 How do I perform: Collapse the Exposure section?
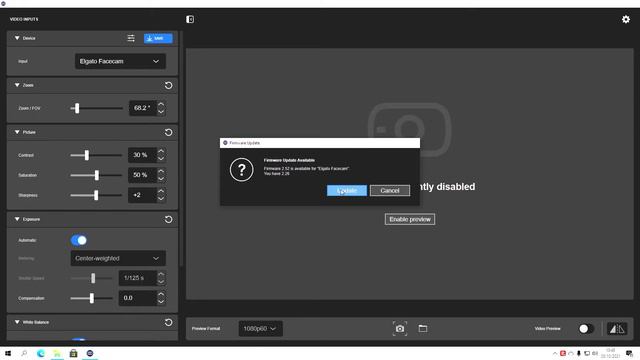coord(17,219)
